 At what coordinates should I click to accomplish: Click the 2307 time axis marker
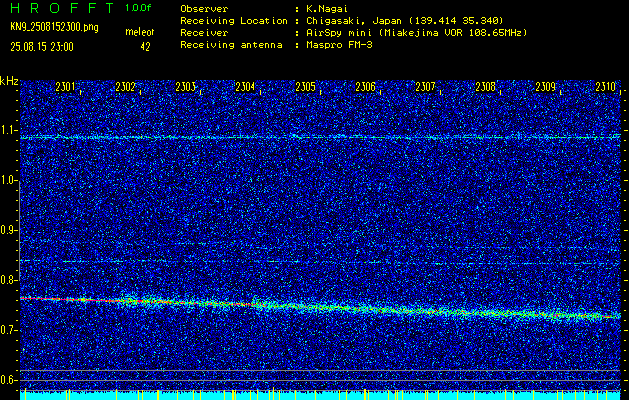coord(425,87)
